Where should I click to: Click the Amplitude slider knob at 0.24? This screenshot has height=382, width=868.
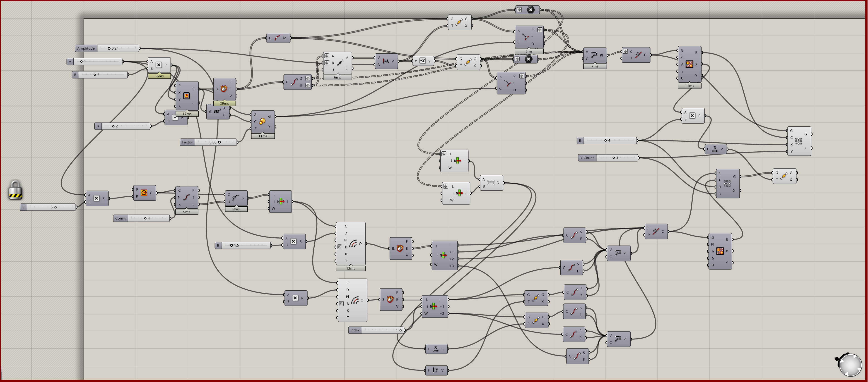click(x=109, y=48)
